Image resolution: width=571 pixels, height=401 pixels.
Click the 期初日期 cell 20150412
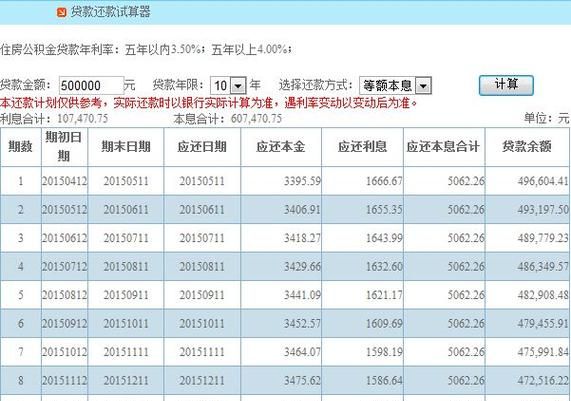pos(64,181)
